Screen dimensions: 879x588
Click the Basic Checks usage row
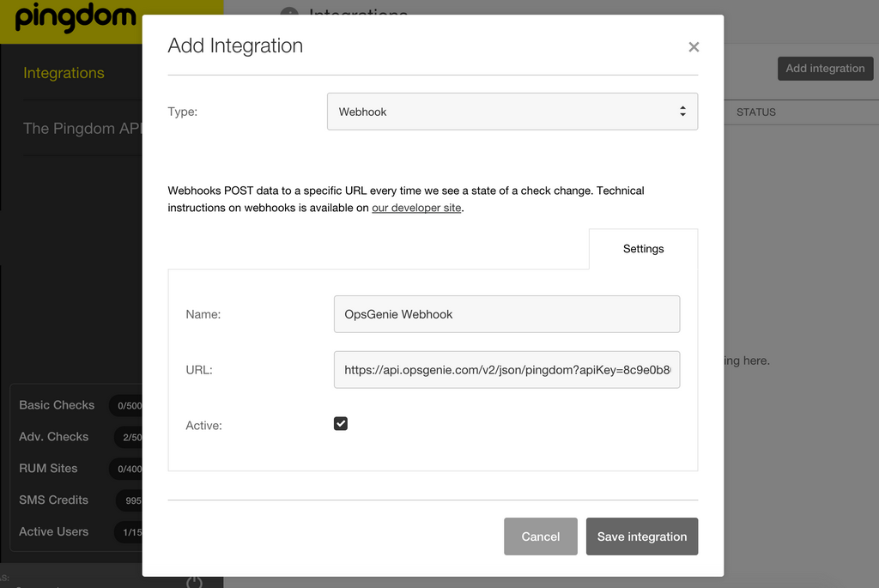[x=80, y=405]
